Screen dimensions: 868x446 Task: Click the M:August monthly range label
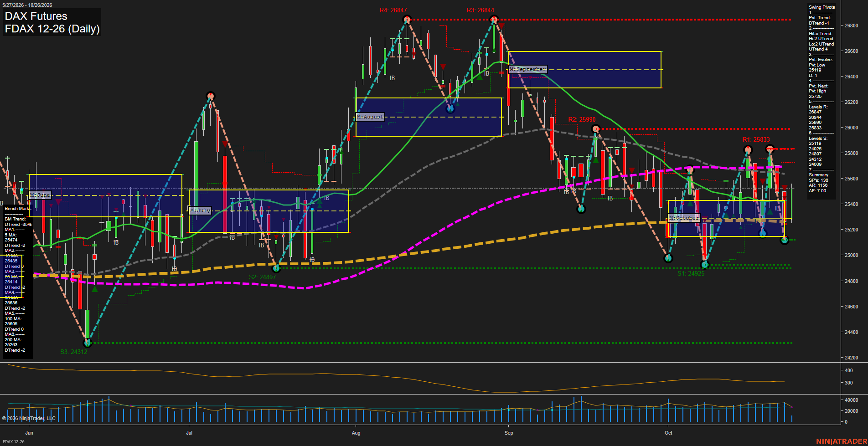370,117
